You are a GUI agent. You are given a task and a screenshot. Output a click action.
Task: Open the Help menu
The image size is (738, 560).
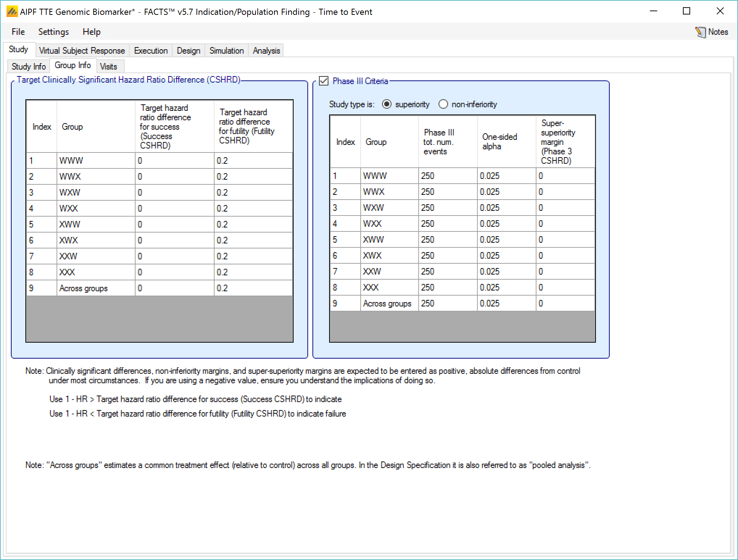(91, 32)
